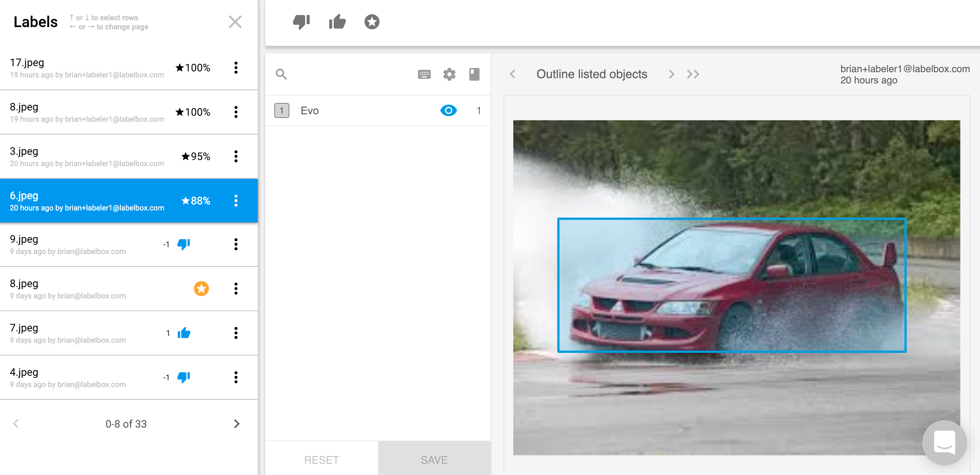Select the 4.jpeg label row

pyautogui.click(x=129, y=377)
